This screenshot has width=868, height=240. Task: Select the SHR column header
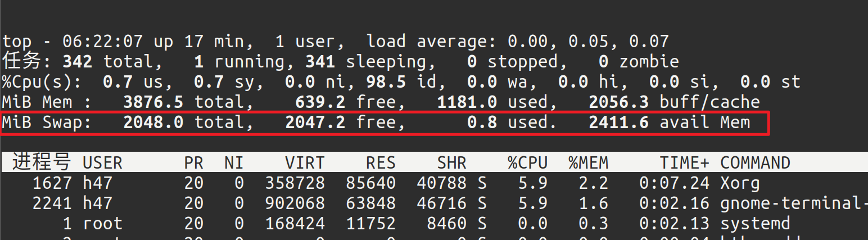452,163
